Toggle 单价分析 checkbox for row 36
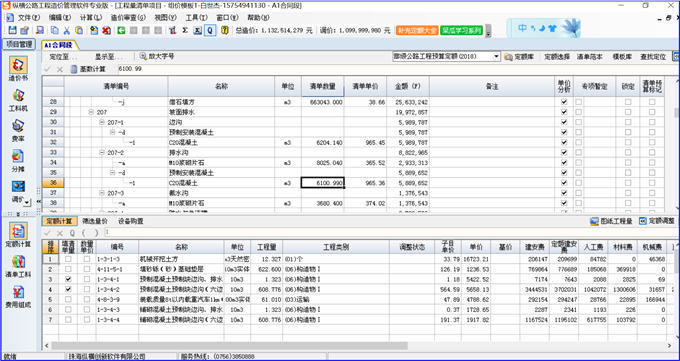This screenshot has width=680, height=361. [564, 183]
